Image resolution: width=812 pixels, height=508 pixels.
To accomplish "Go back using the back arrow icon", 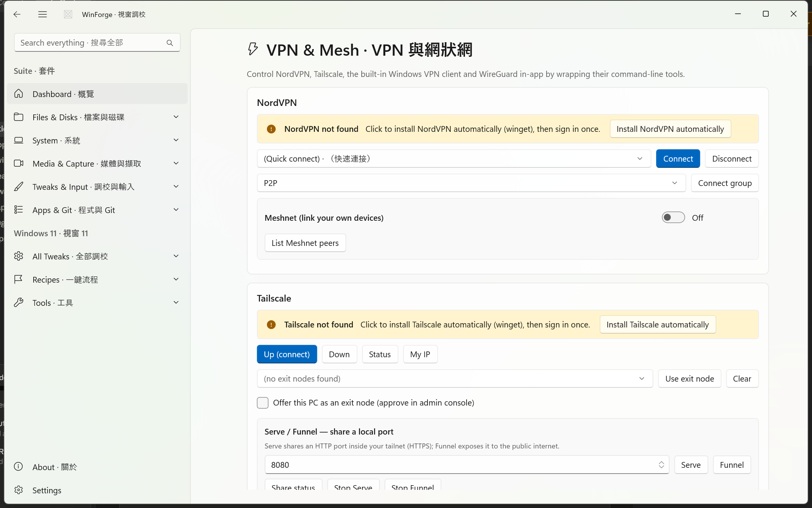I will tap(17, 14).
